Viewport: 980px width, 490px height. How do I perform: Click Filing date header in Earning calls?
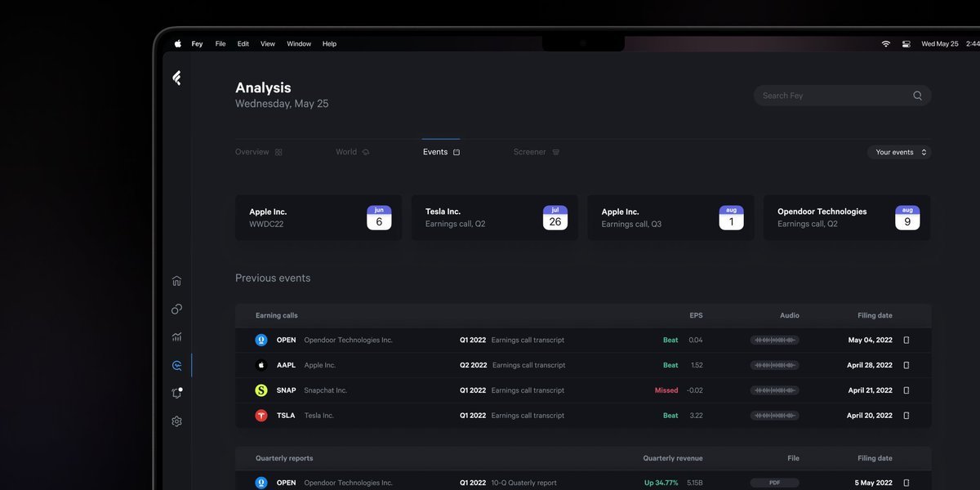click(874, 315)
